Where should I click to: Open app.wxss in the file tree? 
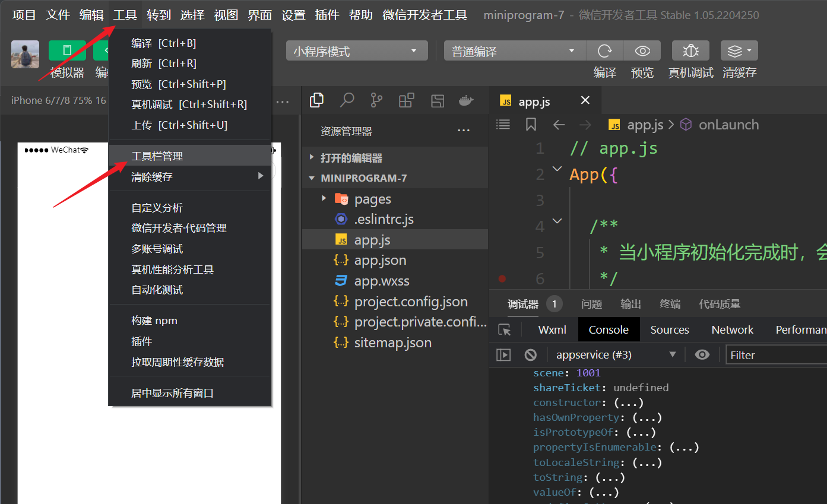(x=395, y=281)
